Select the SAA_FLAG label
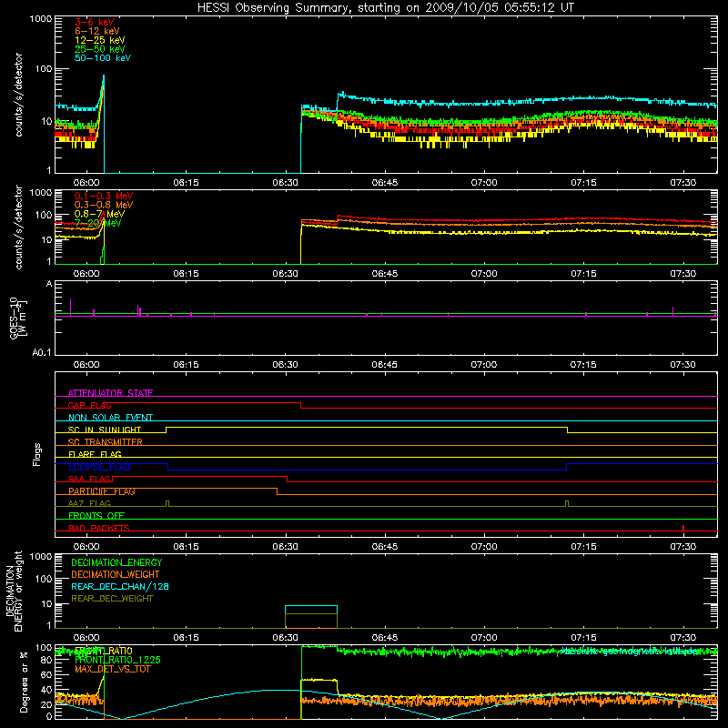 89,479
